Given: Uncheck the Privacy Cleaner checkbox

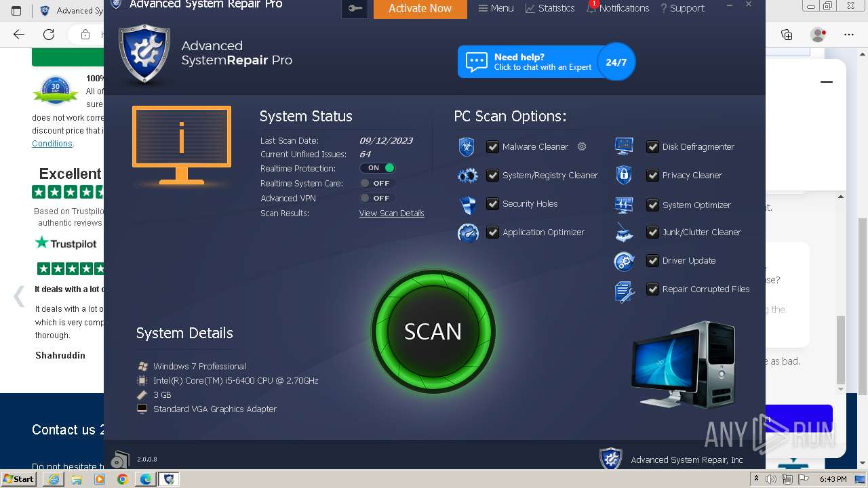Looking at the screenshot, I should [652, 175].
